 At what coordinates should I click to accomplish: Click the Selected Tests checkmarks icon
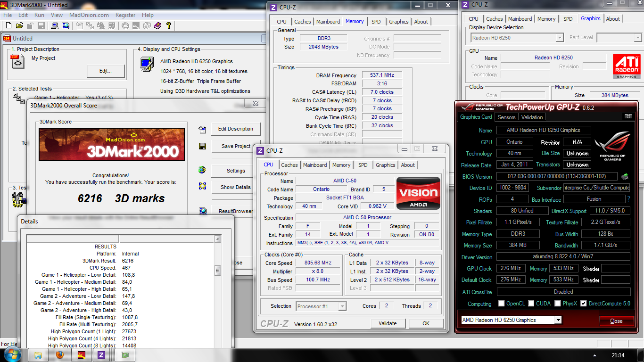click(x=19, y=99)
